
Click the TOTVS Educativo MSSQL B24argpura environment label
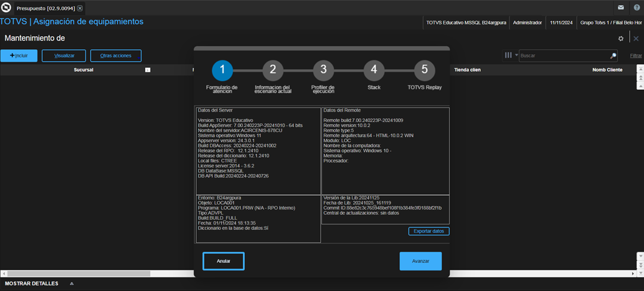[466, 22]
